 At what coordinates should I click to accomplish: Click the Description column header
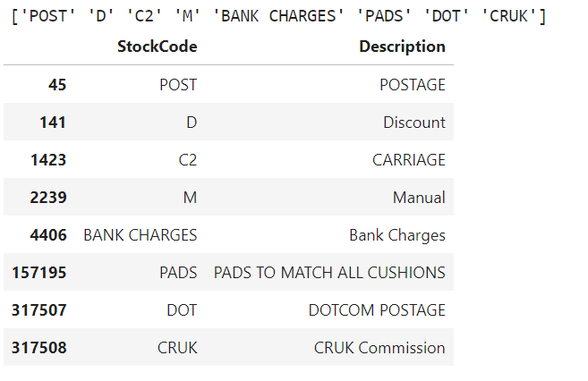coord(402,47)
